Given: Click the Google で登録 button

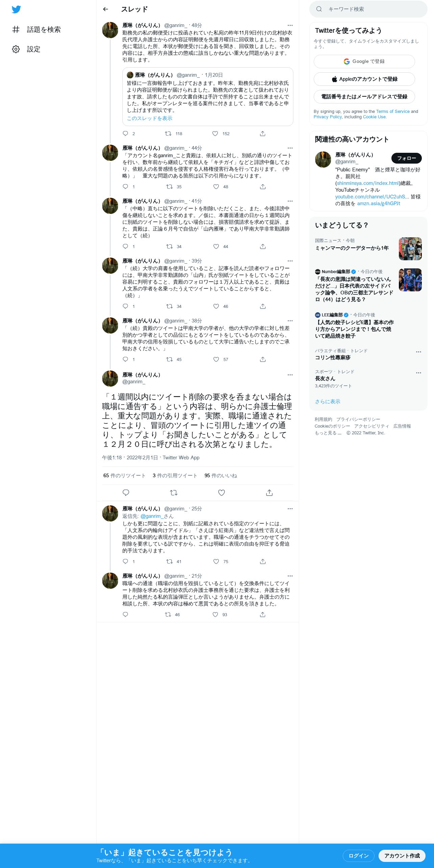Looking at the screenshot, I should tap(364, 62).
